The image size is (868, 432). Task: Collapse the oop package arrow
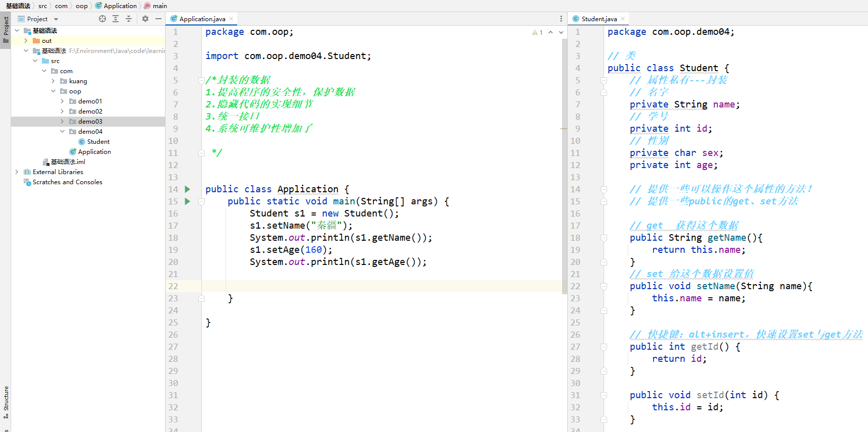point(53,91)
